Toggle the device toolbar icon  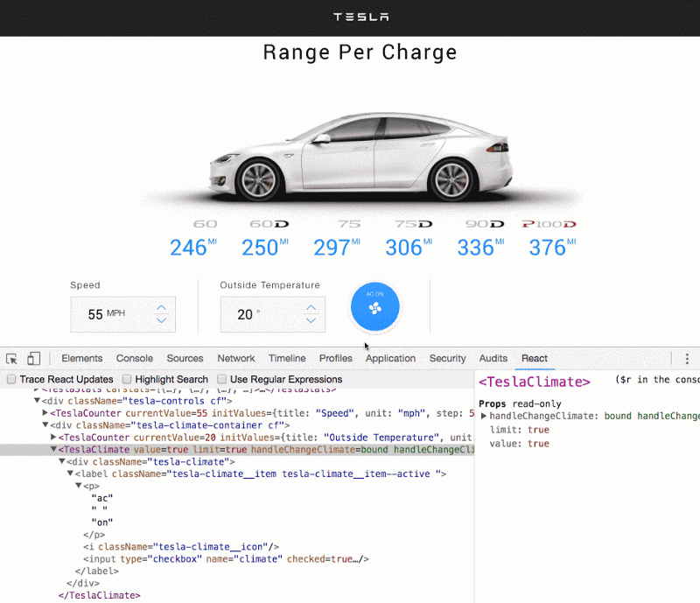33,359
